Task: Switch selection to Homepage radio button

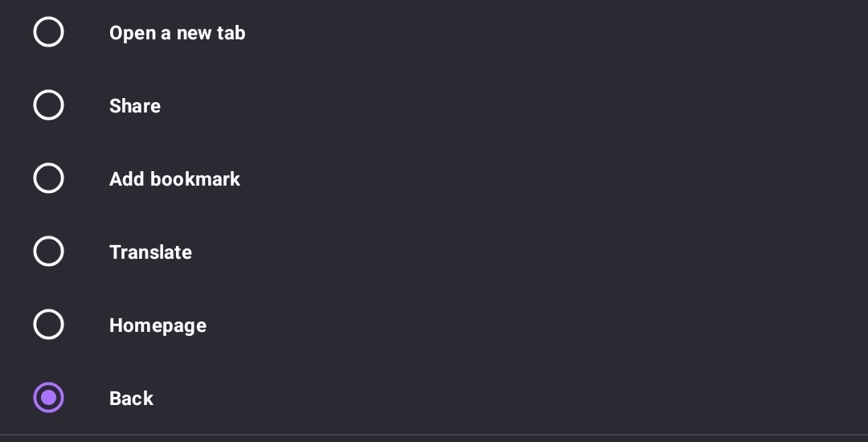Action: [x=48, y=325]
